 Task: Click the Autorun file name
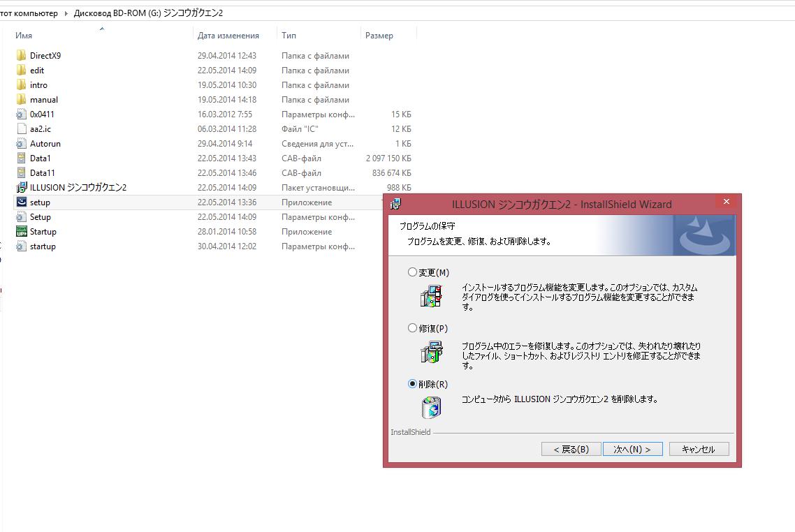(x=45, y=143)
